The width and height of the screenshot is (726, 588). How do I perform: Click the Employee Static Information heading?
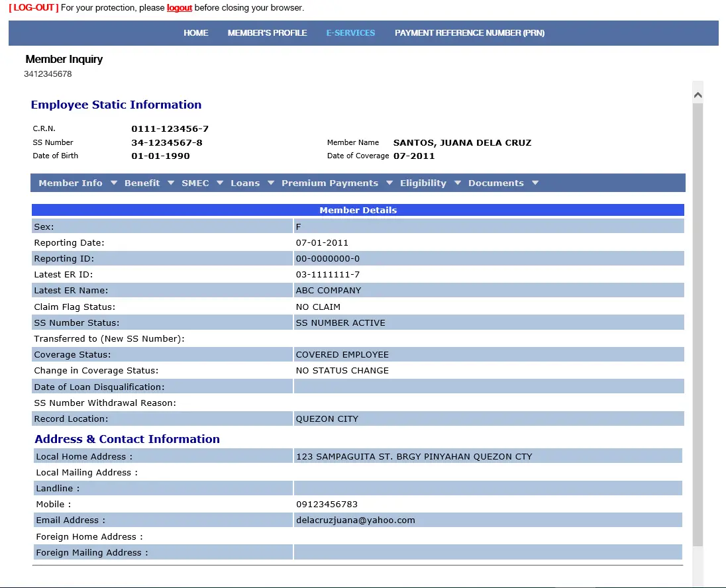116,105
